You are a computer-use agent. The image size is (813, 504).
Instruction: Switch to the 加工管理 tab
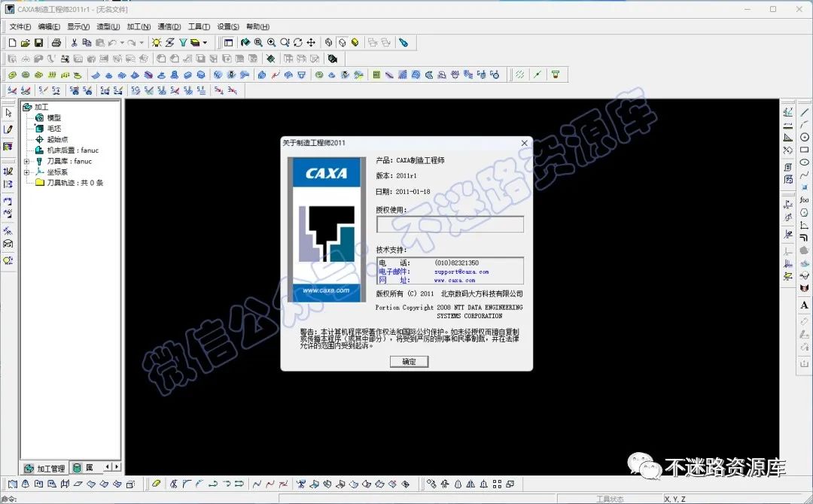[x=44, y=468]
